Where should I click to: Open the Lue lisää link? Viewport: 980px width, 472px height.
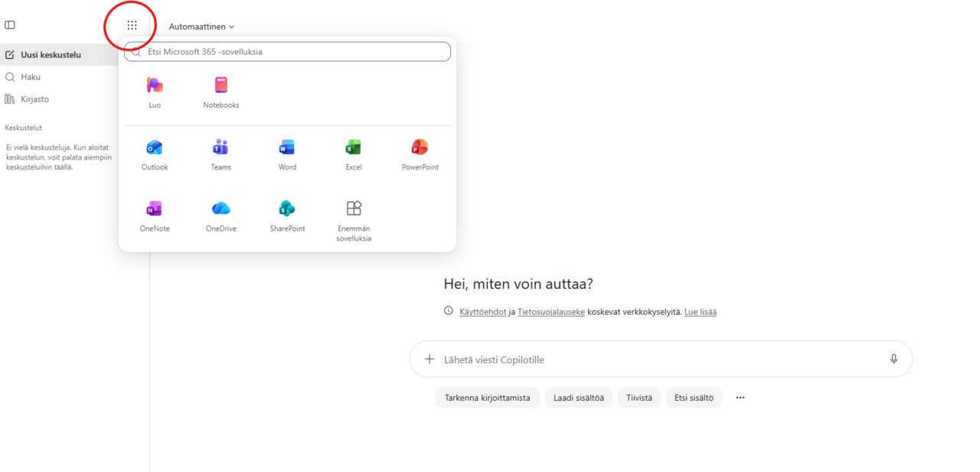701,312
